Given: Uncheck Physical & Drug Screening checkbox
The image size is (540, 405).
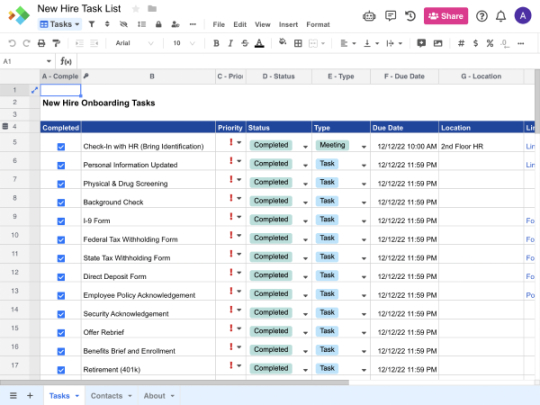Looking at the screenshot, I should click(x=61, y=184).
